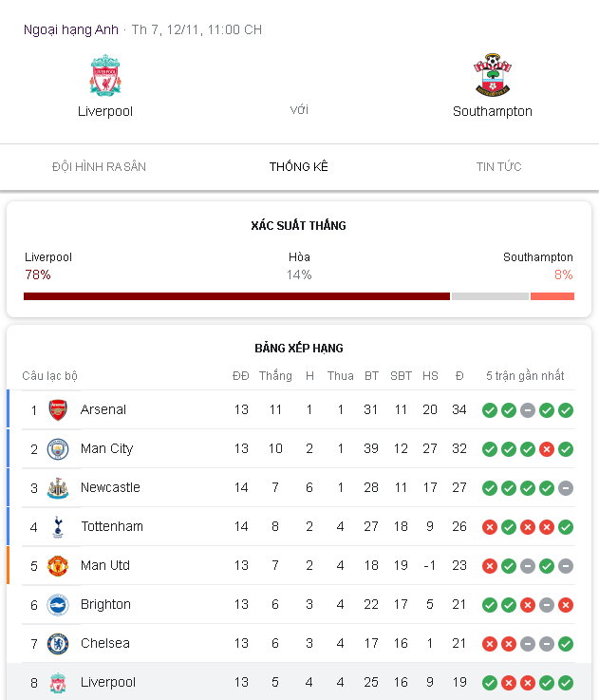Click the Newcastle crest in standings
Image resolution: width=599 pixels, height=700 pixels.
coord(58,488)
